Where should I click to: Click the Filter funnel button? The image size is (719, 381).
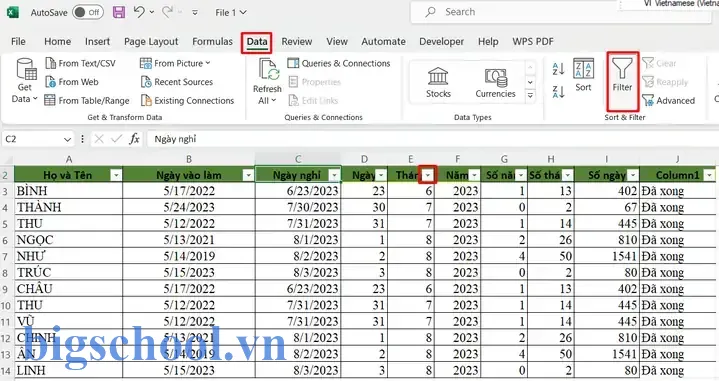coord(622,81)
